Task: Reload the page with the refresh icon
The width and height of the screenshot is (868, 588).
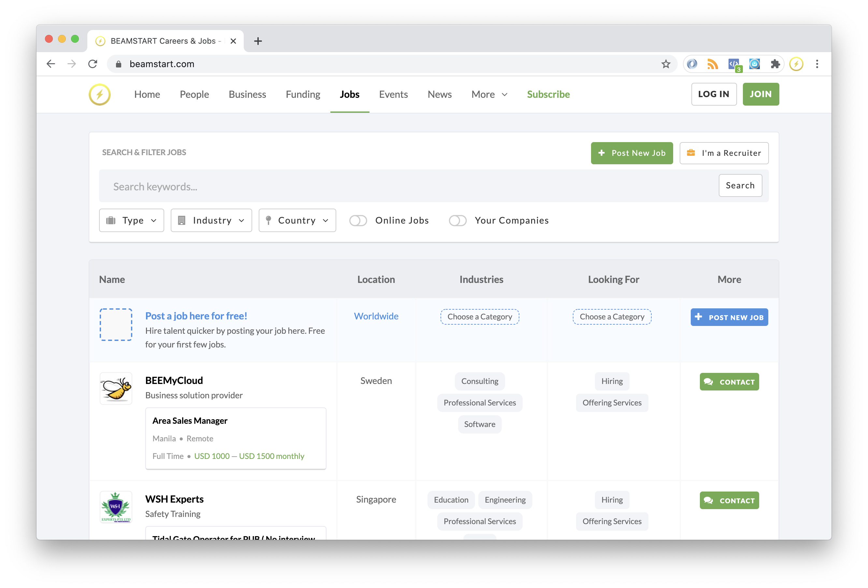Action: coord(93,64)
